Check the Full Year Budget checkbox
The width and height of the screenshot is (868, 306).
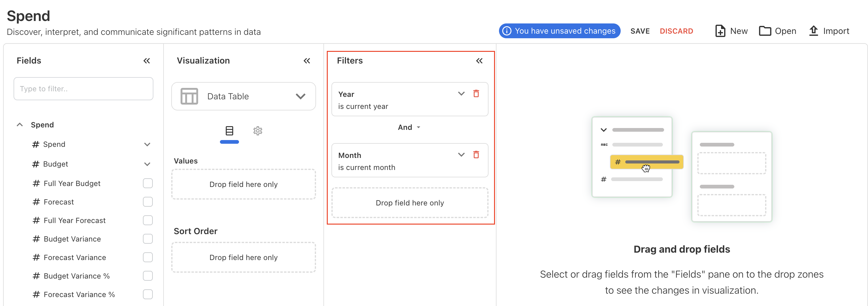148,183
